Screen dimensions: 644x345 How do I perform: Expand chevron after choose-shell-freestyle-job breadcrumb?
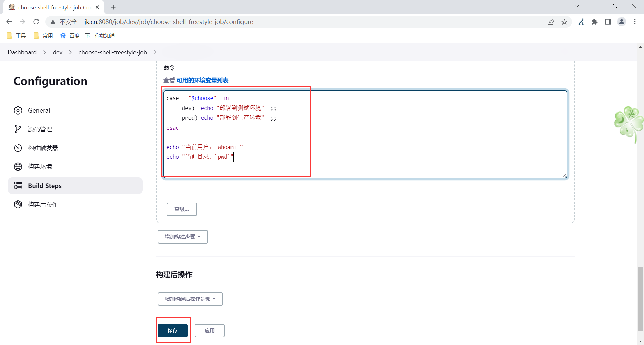pos(155,52)
